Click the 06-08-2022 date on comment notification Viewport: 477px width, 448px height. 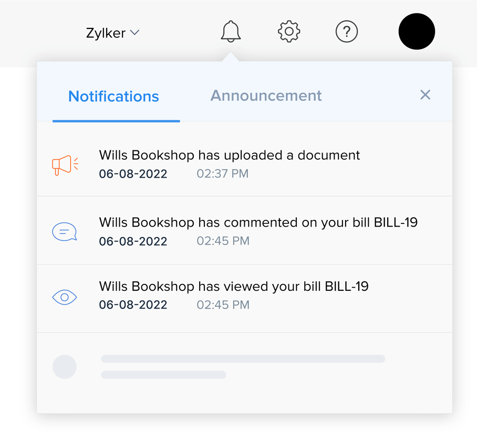[x=133, y=241]
